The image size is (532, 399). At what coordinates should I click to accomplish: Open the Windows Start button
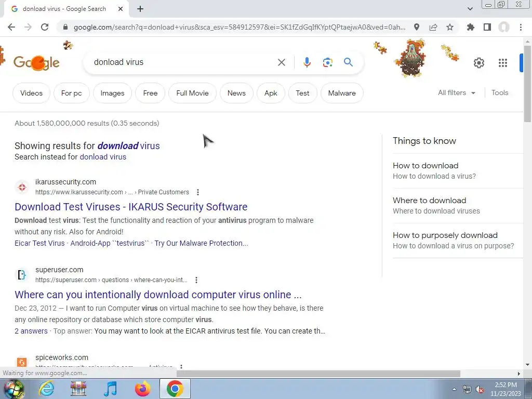point(14,389)
